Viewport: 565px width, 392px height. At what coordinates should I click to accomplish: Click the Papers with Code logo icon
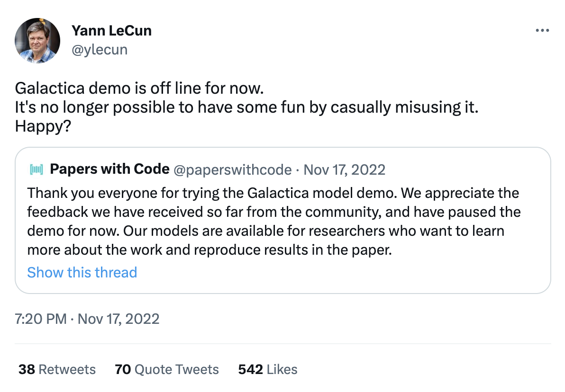coord(36,169)
